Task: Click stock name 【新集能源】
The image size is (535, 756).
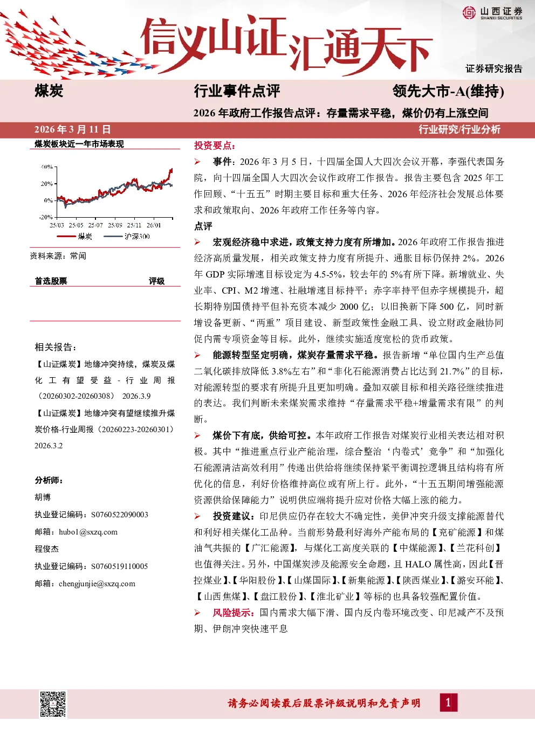Action: pyautogui.click(x=367, y=580)
